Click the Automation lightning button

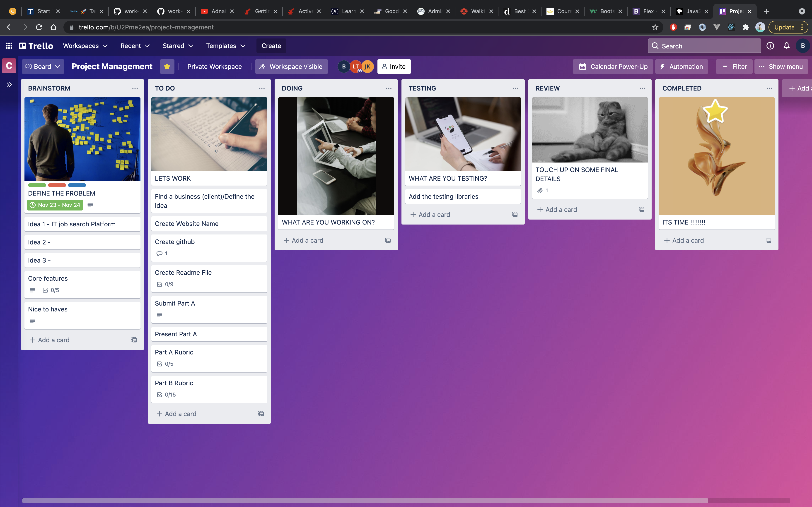[681, 66]
